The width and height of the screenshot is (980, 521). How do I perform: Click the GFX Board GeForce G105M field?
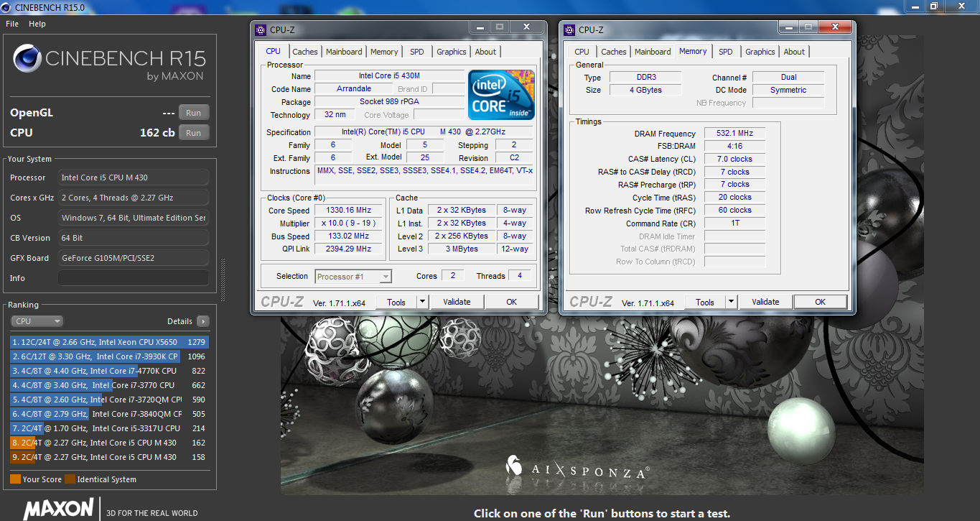pos(134,258)
